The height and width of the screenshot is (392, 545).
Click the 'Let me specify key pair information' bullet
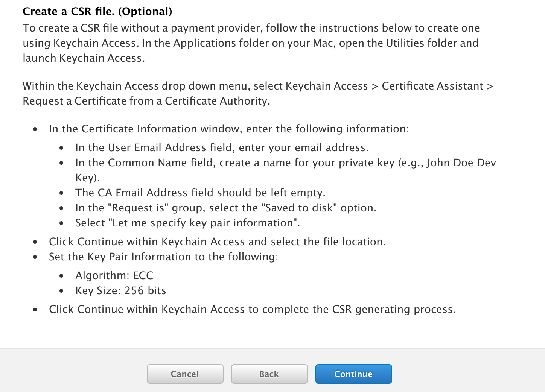click(x=187, y=223)
